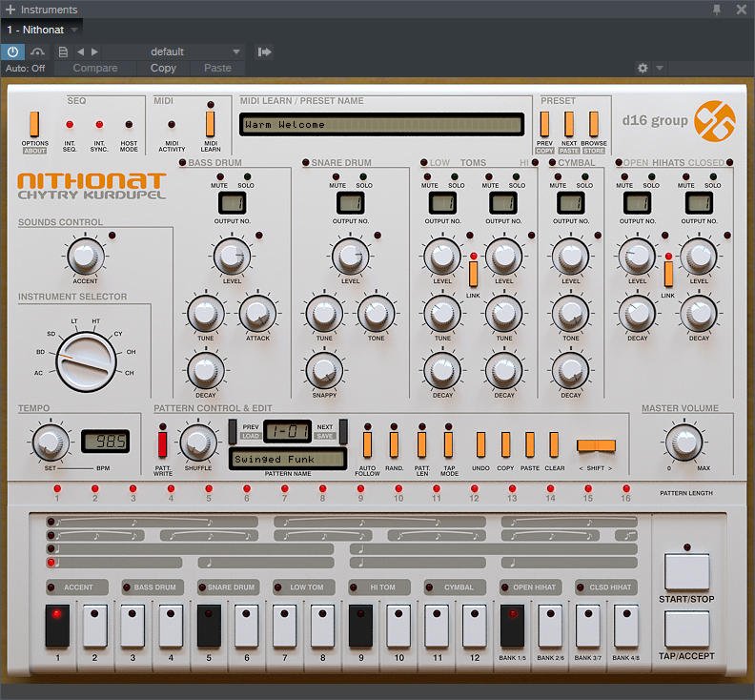Click pattern PREV button left of 1-01

[232, 431]
